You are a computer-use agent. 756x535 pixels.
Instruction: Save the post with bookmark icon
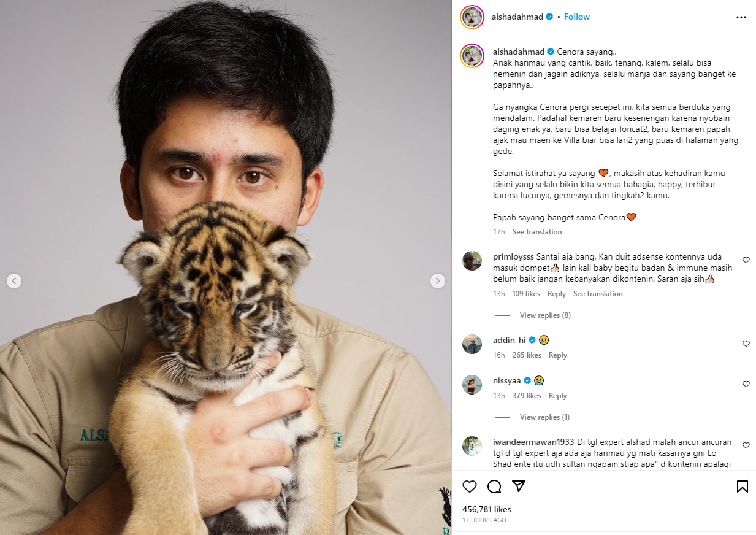pos(742,487)
